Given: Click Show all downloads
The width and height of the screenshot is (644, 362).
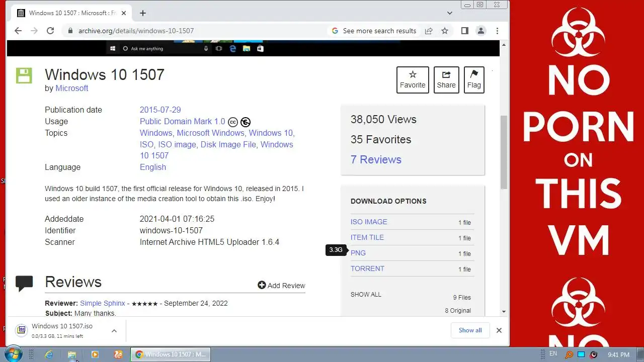Looking at the screenshot, I should 470,330.
